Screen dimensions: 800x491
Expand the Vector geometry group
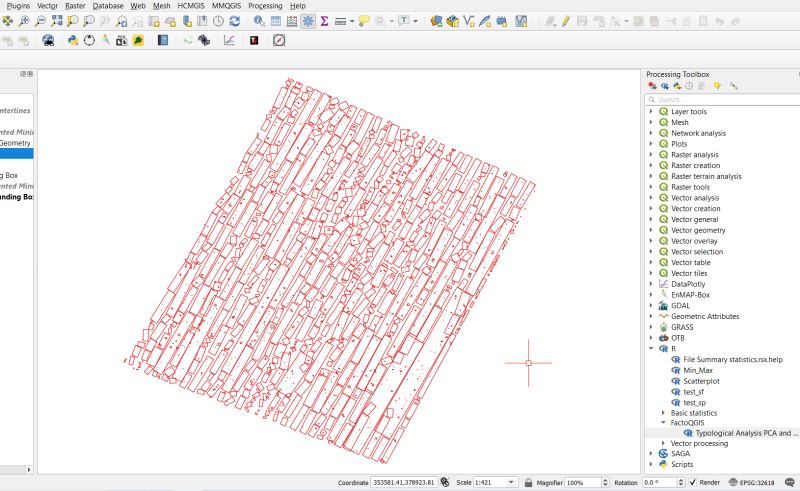(x=651, y=230)
